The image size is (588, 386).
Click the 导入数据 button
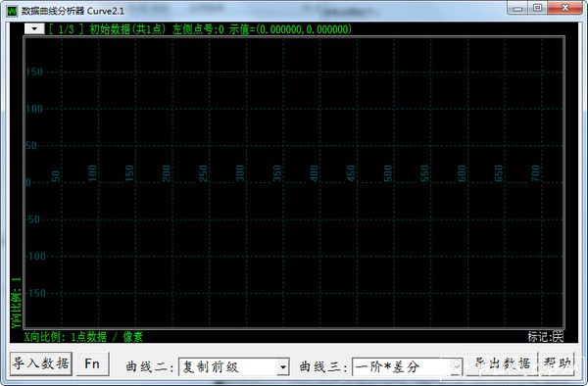click(x=41, y=363)
